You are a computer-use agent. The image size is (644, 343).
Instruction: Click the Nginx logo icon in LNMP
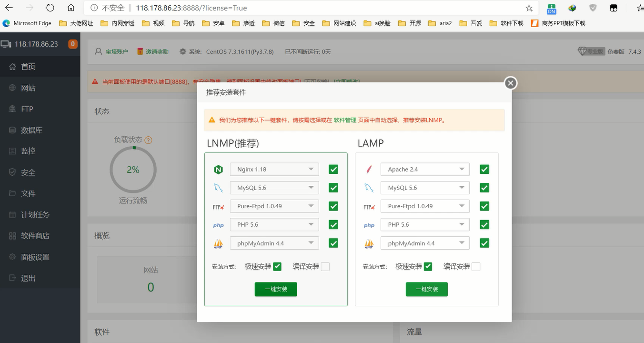click(218, 170)
